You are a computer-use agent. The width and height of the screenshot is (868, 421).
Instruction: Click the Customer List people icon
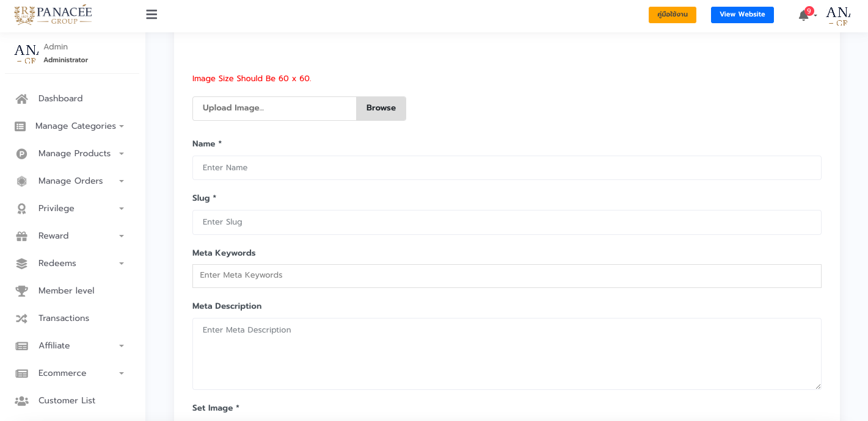(21, 401)
